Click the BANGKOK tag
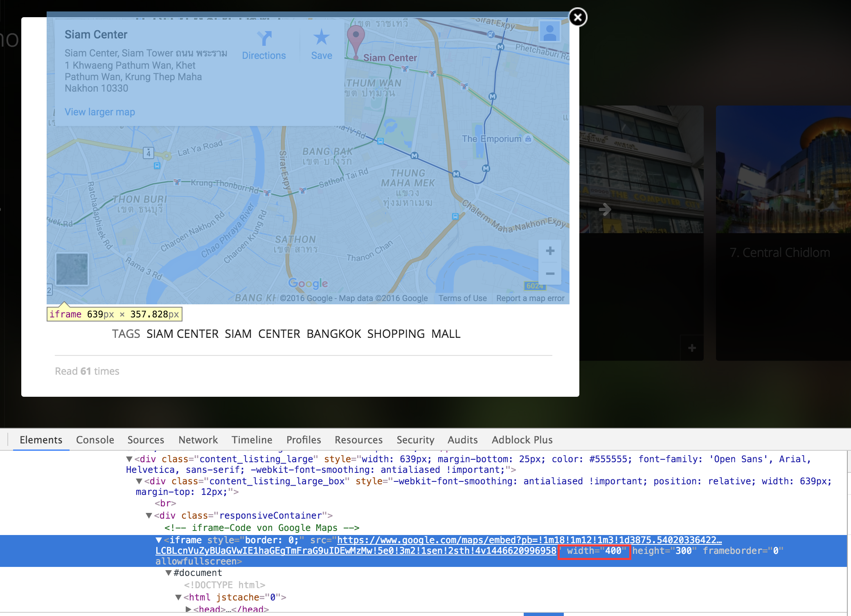 click(334, 334)
